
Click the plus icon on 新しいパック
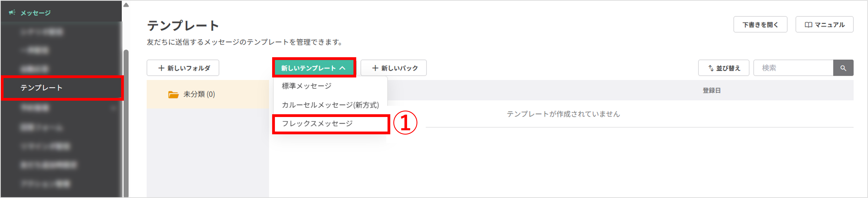(375, 68)
